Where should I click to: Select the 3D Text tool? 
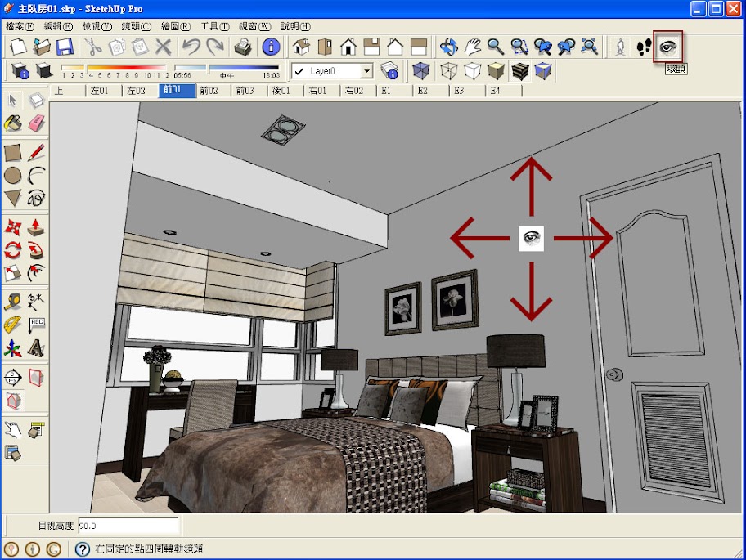36,347
